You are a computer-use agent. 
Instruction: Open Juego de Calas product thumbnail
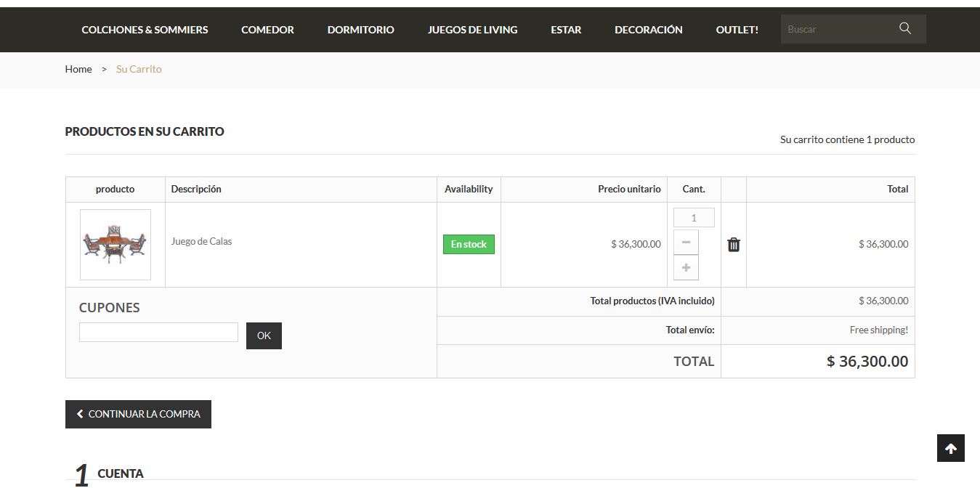(116, 245)
